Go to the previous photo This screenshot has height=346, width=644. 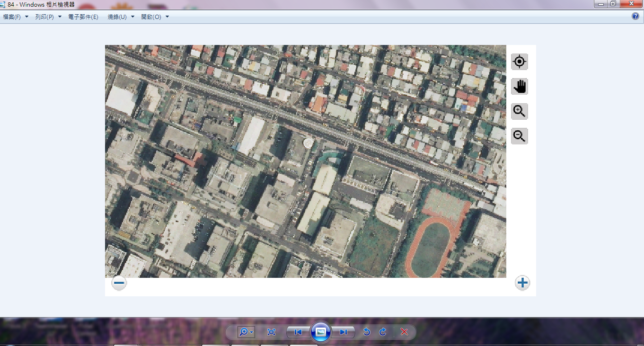298,332
